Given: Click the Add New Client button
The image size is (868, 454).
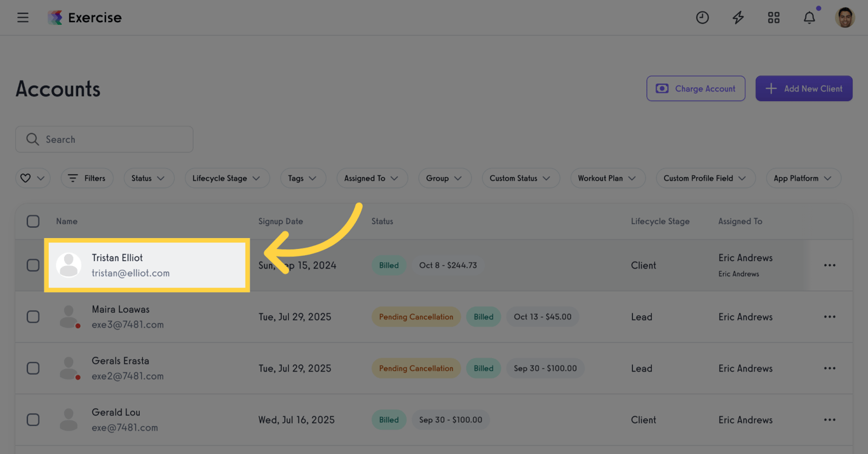Looking at the screenshot, I should tap(804, 88).
